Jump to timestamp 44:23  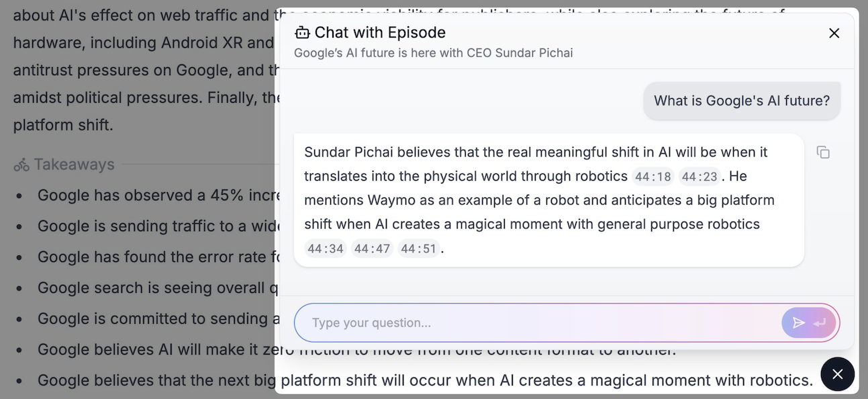(x=699, y=177)
